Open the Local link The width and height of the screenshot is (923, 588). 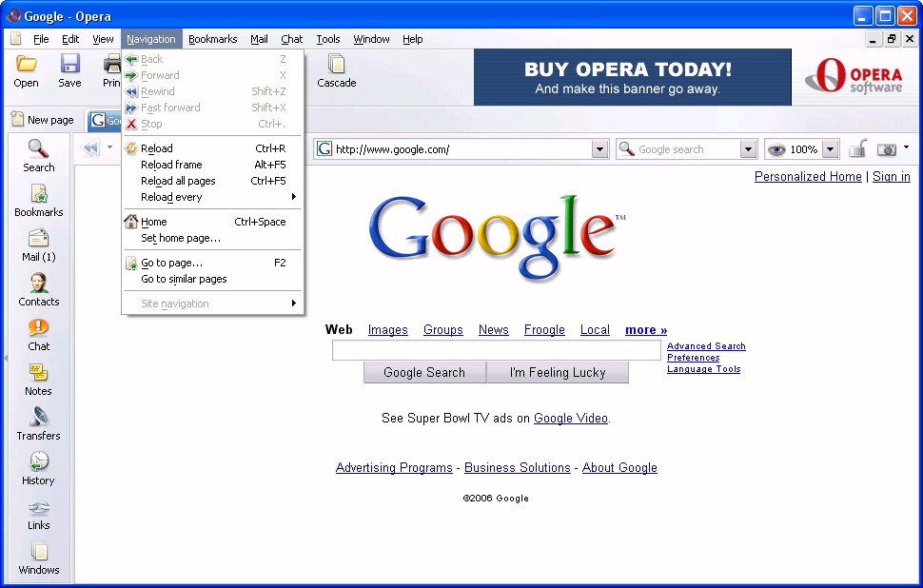pos(595,330)
